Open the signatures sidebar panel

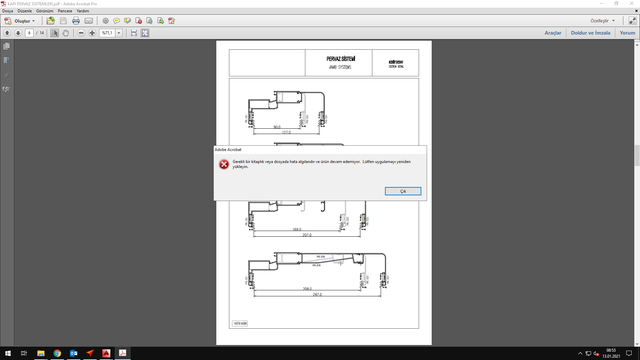click(x=7, y=89)
